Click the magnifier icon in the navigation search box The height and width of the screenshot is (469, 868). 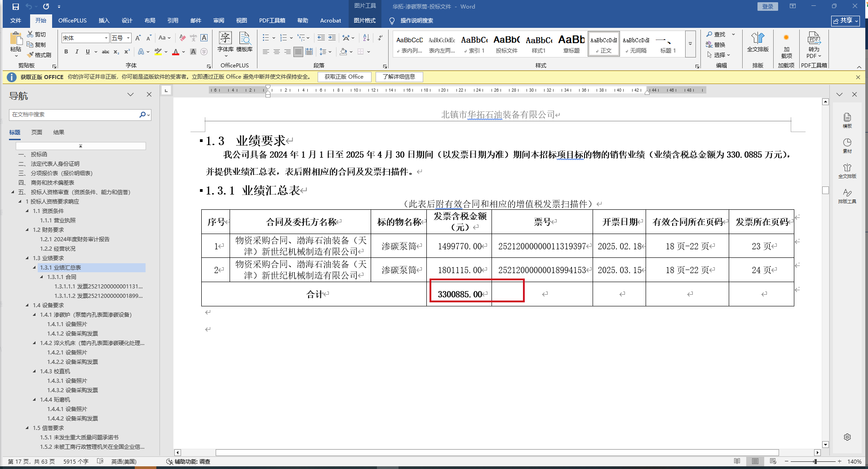pos(142,115)
